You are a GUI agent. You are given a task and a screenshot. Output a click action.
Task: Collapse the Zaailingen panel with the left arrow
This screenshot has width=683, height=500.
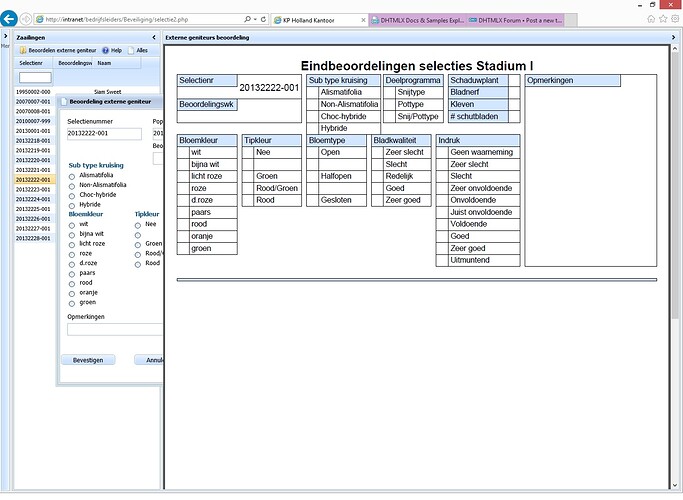[154, 37]
